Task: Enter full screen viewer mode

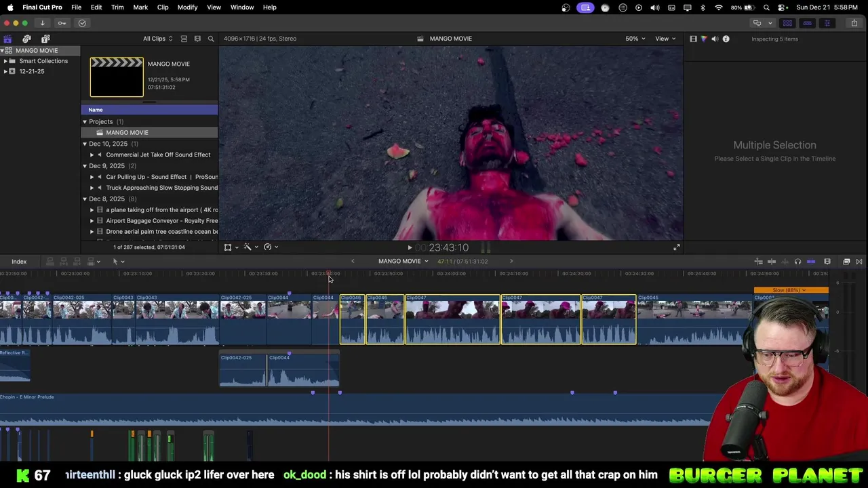Action: (x=676, y=247)
